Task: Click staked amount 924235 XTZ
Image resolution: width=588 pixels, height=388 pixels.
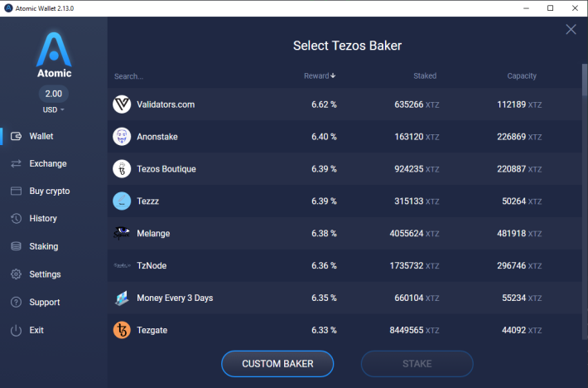Action: tap(417, 169)
